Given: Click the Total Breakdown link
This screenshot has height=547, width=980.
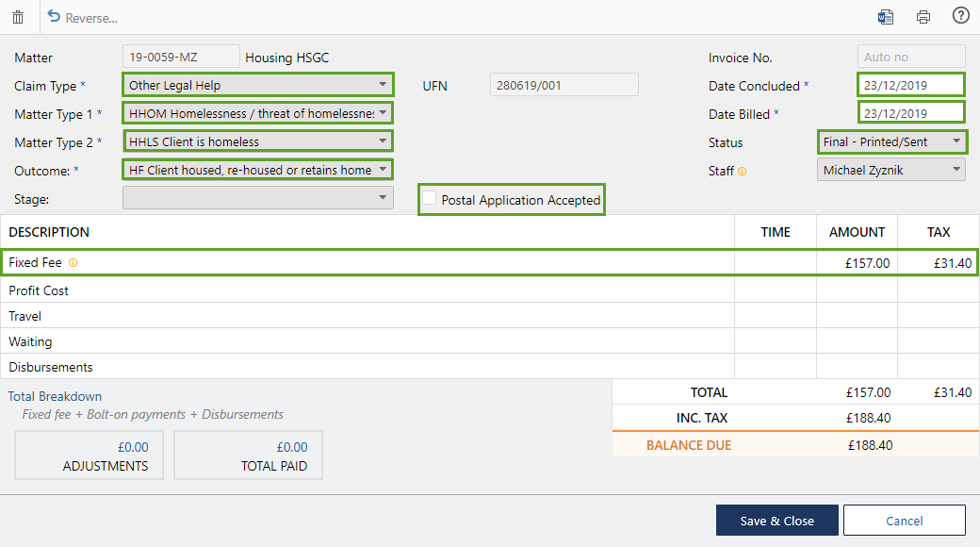Looking at the screenshot, I should coord(55,396).
